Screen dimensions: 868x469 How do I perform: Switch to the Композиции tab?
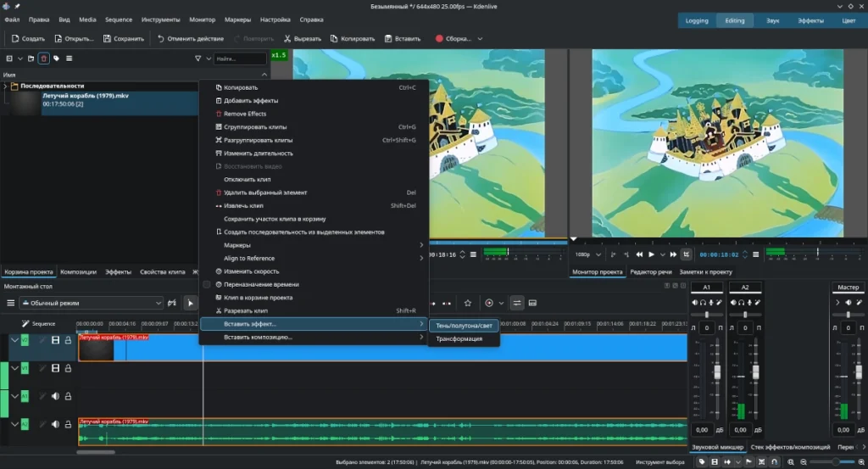tap(78, 272)
